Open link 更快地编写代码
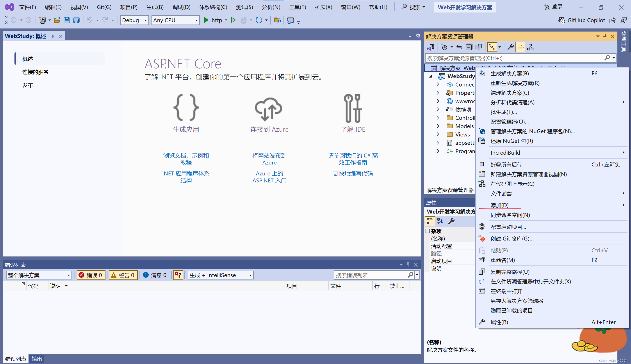The width and height of the screenshot is (631, 364). pos(353,173)
